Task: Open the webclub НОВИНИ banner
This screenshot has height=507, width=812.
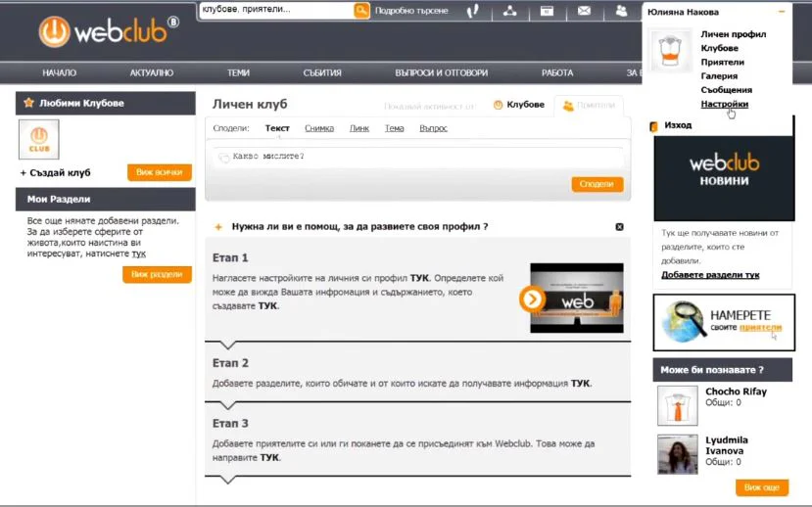Action: [x=724, y=178]
